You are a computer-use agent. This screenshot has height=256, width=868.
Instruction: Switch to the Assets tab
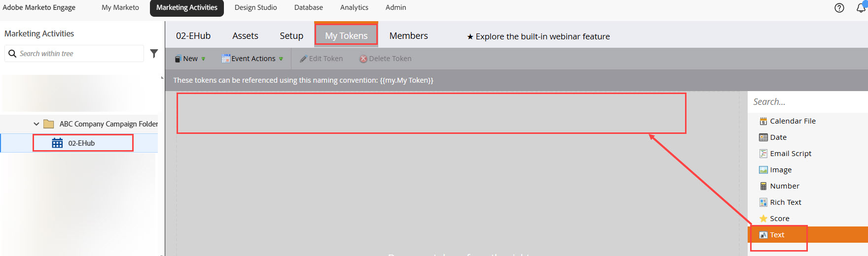(x=245, y=36)
